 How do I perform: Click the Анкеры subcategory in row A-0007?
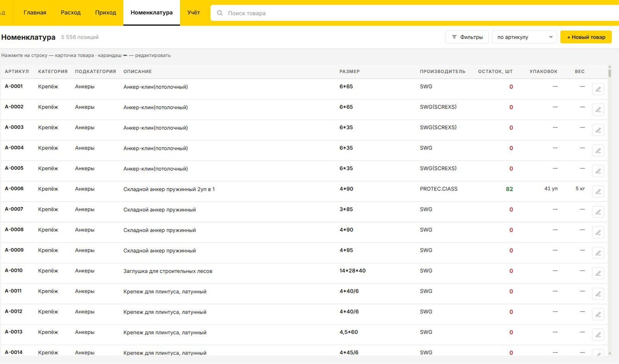pos(85,209)
